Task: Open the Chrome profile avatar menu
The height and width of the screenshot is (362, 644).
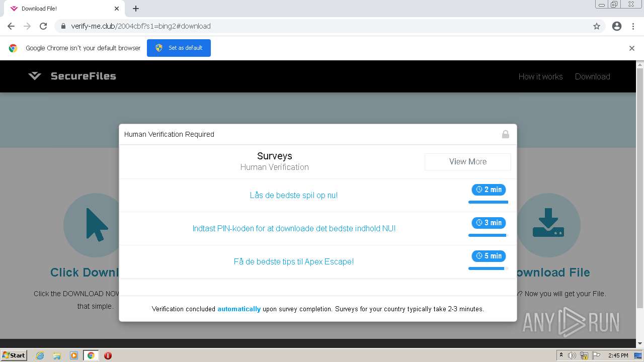Action: click(x=617, y=26)
